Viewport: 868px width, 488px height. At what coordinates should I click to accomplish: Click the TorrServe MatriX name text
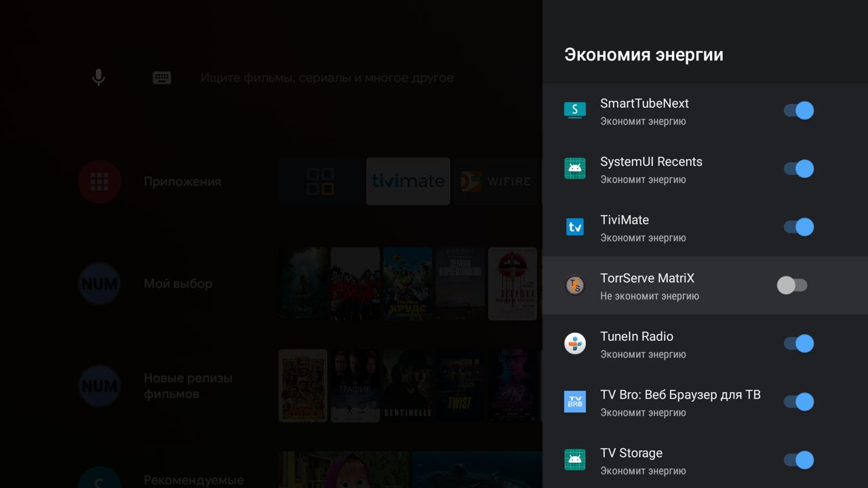pyautogui.click(x=647, y=278)
